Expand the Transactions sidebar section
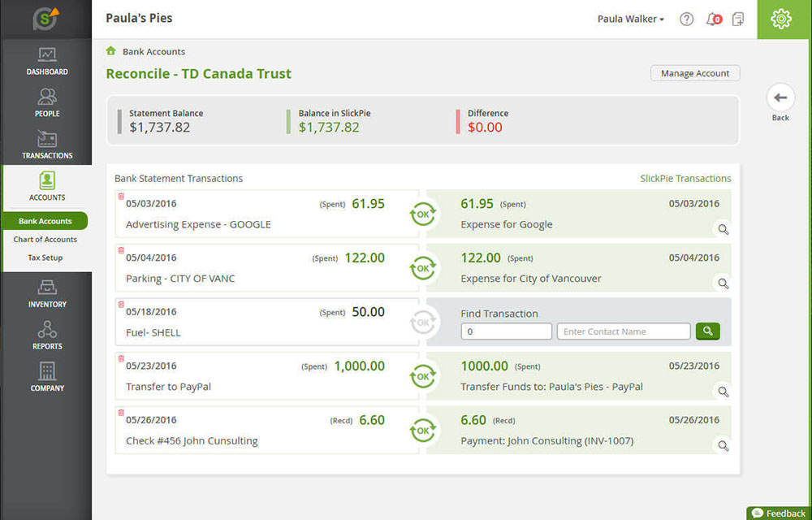The height and width of the screenshot is (520, 812). pos(47,145)
